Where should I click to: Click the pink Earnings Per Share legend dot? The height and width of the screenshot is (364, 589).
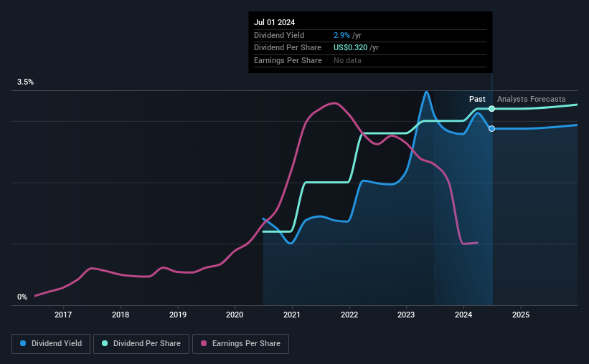tap(204, 343)
